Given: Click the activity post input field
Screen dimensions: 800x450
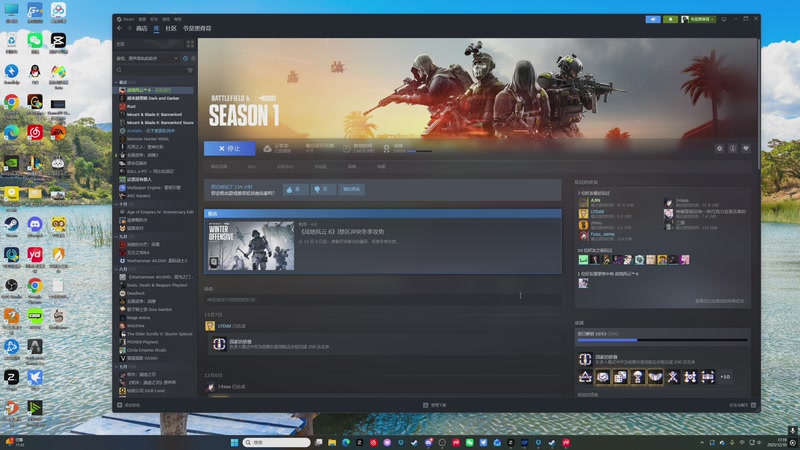Looking at the screenshot, I should point(383,299).
